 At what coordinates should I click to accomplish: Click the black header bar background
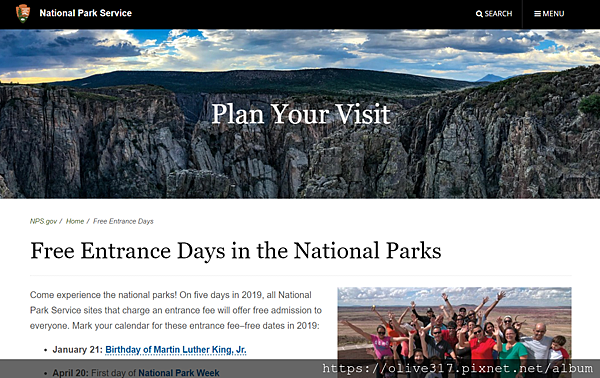point(300,14)
